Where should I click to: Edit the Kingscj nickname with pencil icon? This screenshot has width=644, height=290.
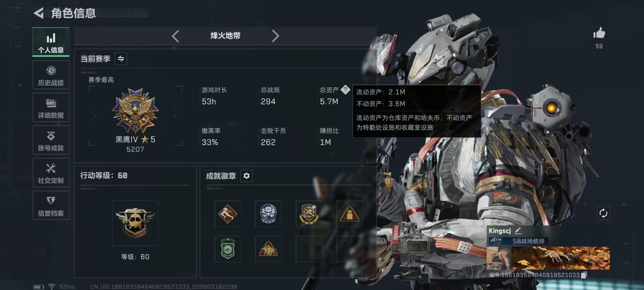pyautogui.click(x=518, y=230)
